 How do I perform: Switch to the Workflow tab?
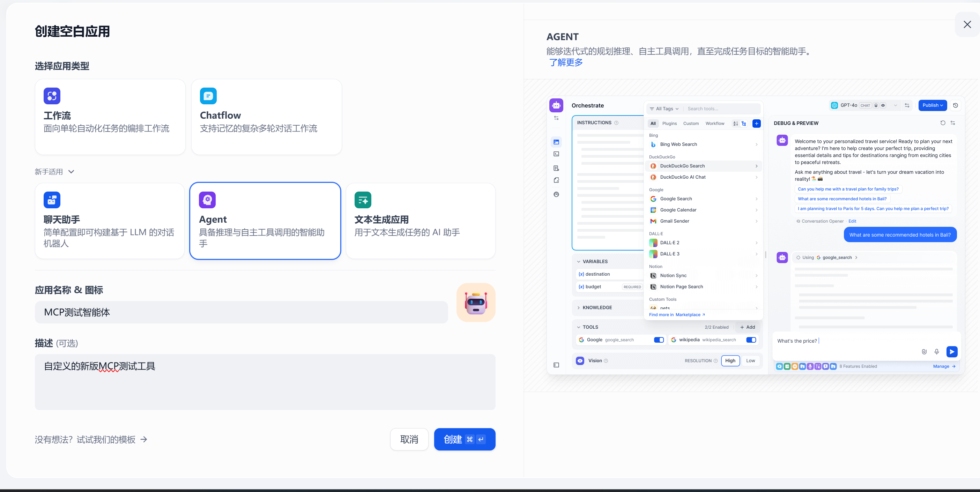[x=715, y=124]
